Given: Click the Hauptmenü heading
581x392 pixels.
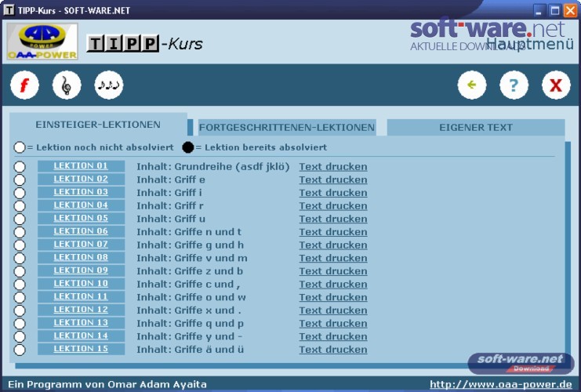Looking at the screenshot, I should 530,44.
